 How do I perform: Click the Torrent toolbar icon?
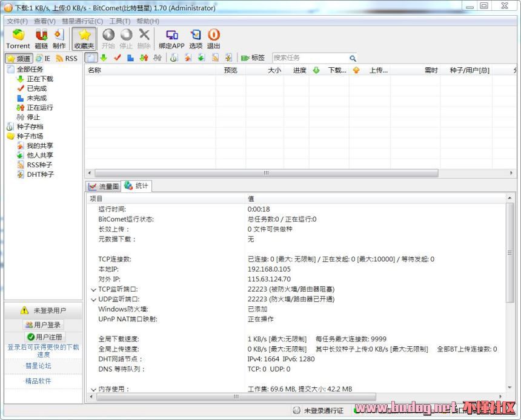(x=18, y=39)
